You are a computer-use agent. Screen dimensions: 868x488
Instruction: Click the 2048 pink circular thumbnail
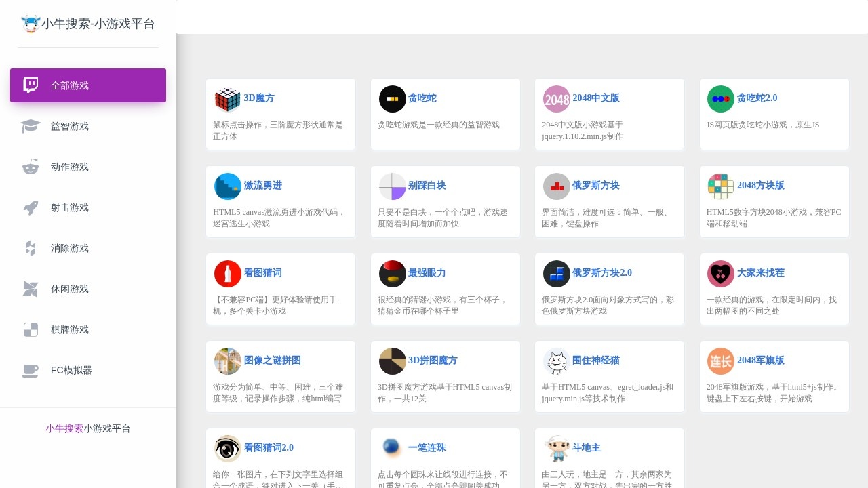coord(556,99)
